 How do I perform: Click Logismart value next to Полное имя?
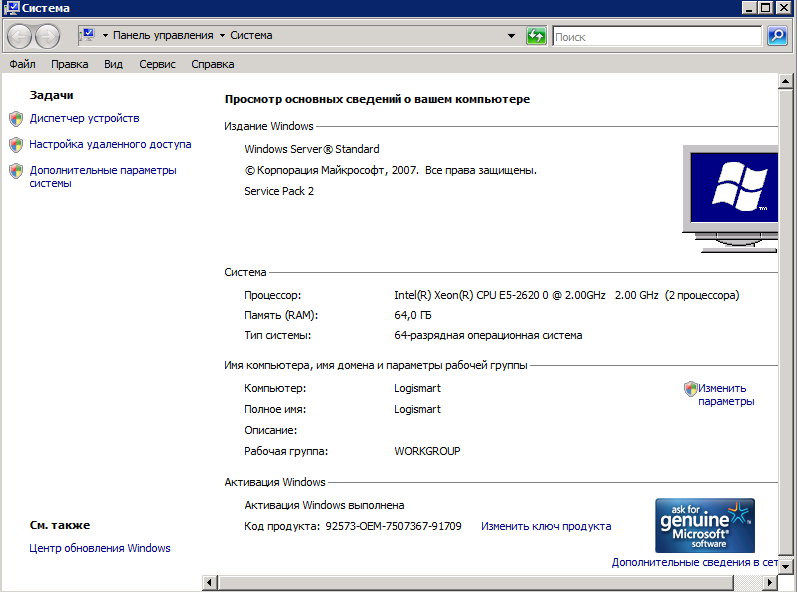point(417,409)
